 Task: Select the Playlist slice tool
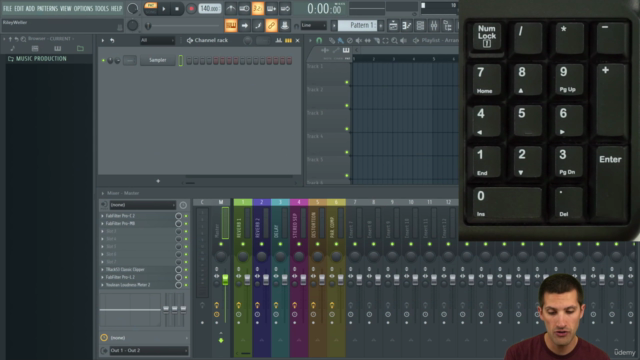pyautogui.click(x=377, y=40)
